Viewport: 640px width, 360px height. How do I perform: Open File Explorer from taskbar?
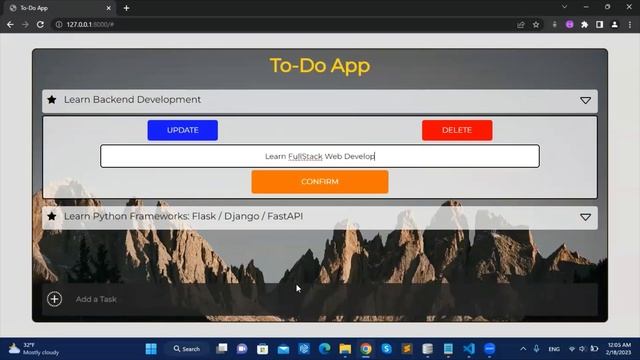tap(345, 349)
